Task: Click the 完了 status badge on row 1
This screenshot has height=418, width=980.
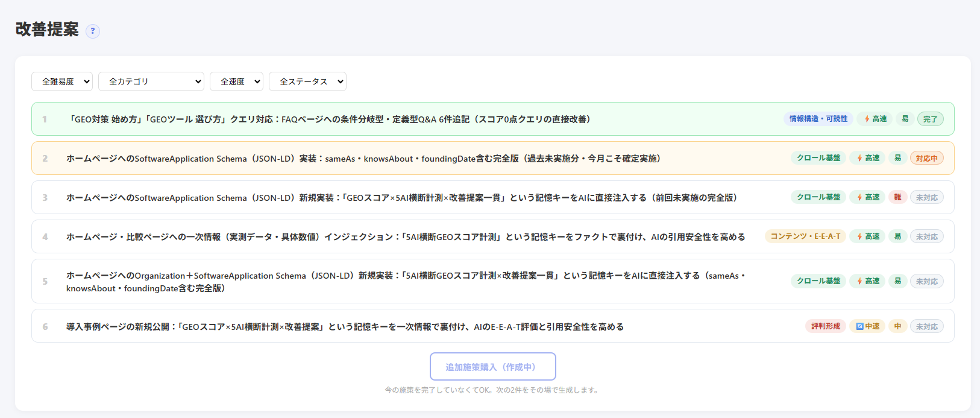Action: (x=931, y=119)
